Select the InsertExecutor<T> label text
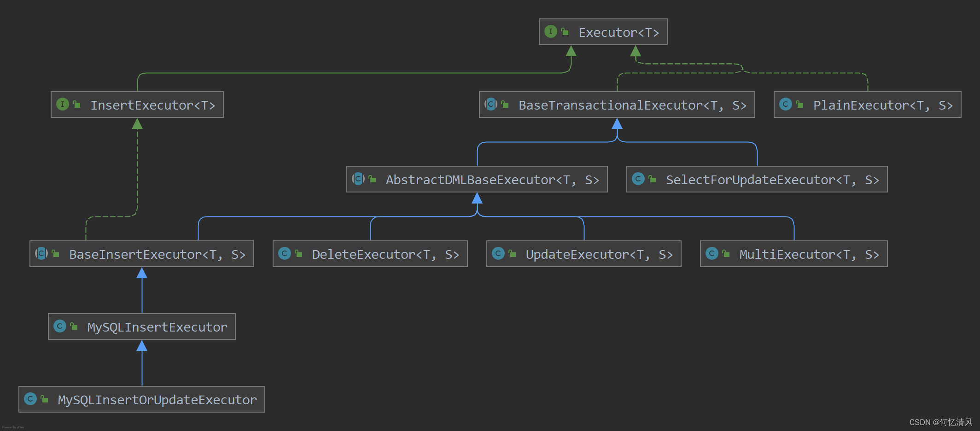The image size is (980, 431). point(153,105)
